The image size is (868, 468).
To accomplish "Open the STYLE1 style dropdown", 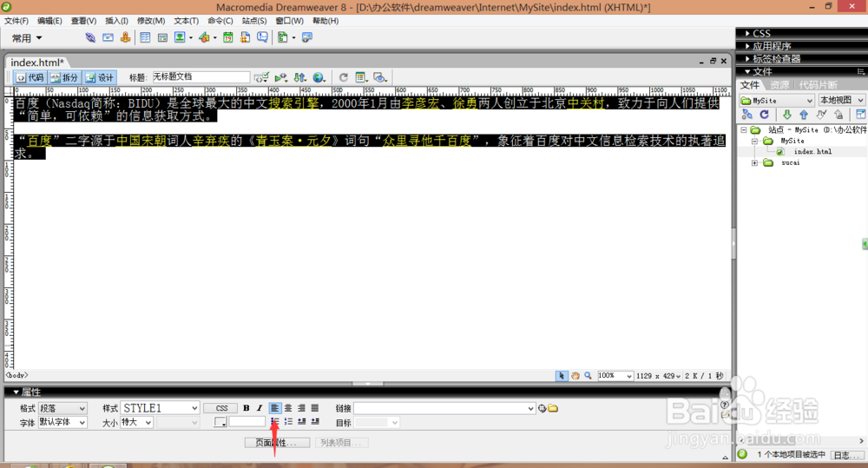I will (x=160, y=408).
